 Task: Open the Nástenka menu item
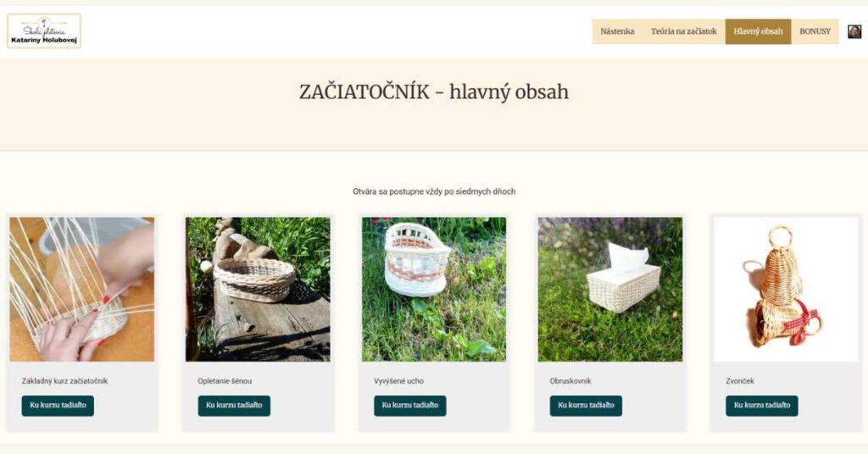(617, 31)
